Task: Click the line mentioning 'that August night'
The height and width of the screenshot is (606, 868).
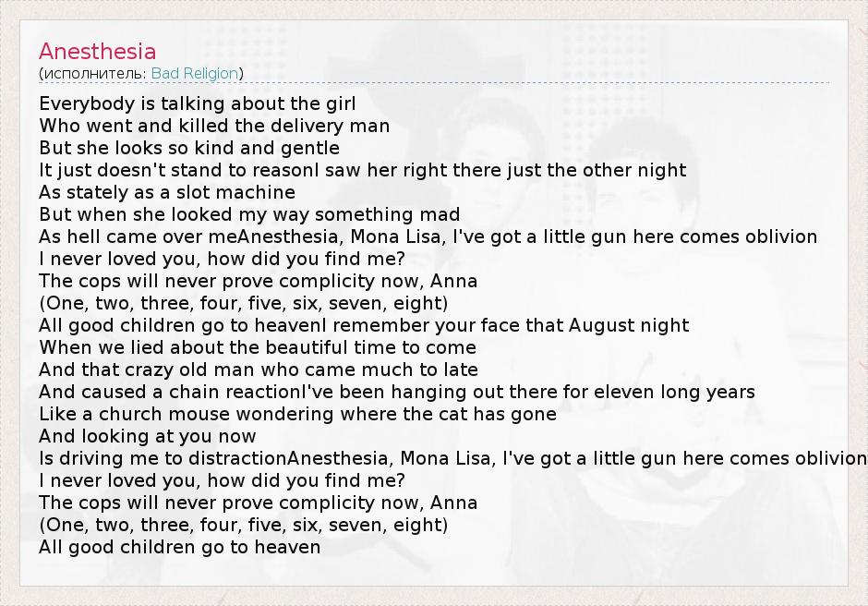Action: pyautogui.click(x=364, y=325)
